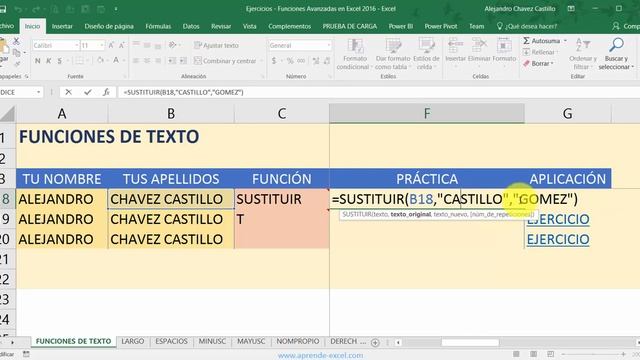Apply currency format with $ icon
This screenshot has width=640, height=360.
click(x=274, y=61)
